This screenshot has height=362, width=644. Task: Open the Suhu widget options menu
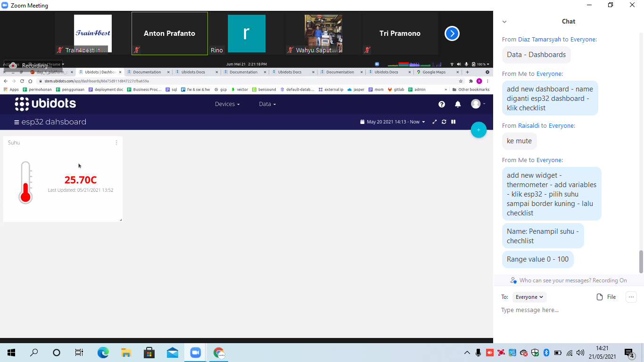coord(116,142)
